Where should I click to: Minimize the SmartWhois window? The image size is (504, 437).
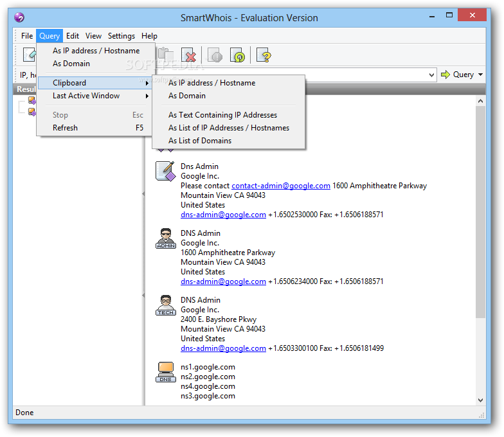click(x=432, y=15)
